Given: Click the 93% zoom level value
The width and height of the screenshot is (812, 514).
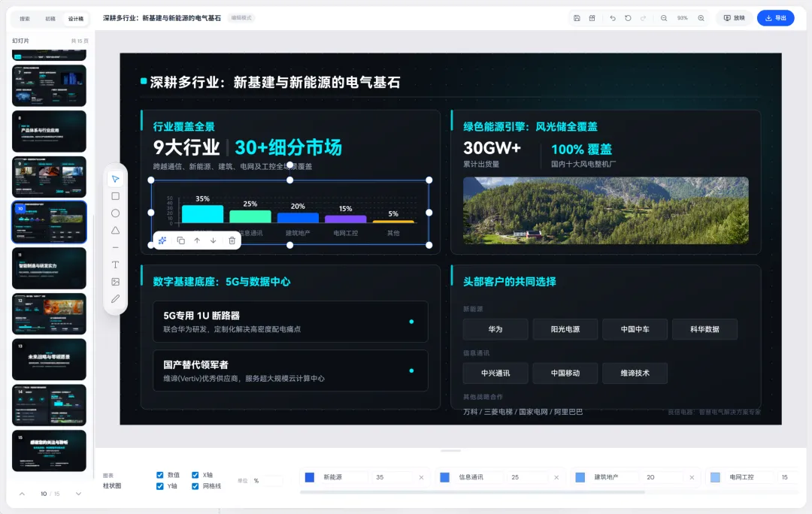Looking at the screenshot, I should click(x=683, y=18).
